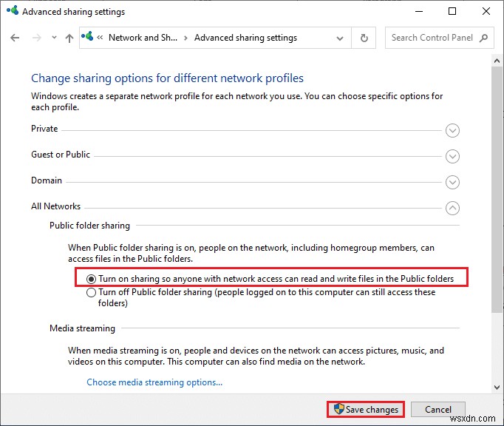Go up one level with up arrow

[69, 38]
